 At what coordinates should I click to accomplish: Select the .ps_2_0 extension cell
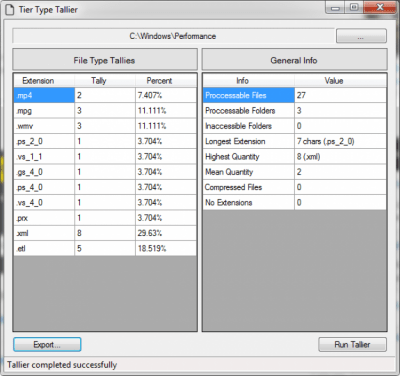(44, 141)
